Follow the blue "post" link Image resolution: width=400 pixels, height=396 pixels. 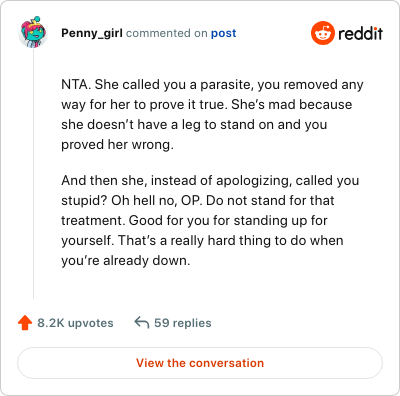click(223, 33)
